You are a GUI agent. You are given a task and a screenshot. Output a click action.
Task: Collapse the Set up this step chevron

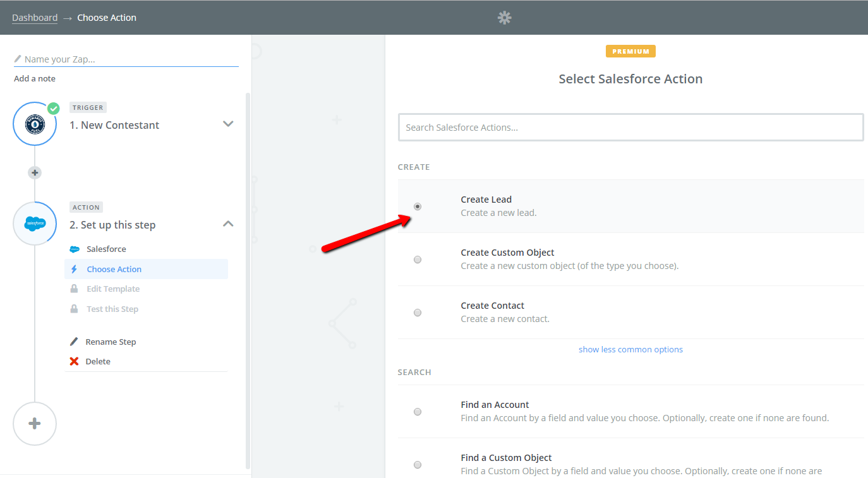click(x=229, y=224)
